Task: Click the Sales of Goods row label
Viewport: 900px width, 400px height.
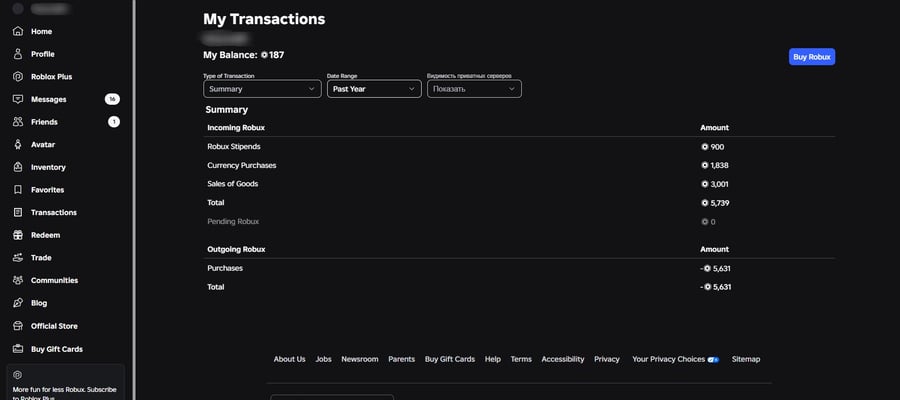Action: point(232,184)
